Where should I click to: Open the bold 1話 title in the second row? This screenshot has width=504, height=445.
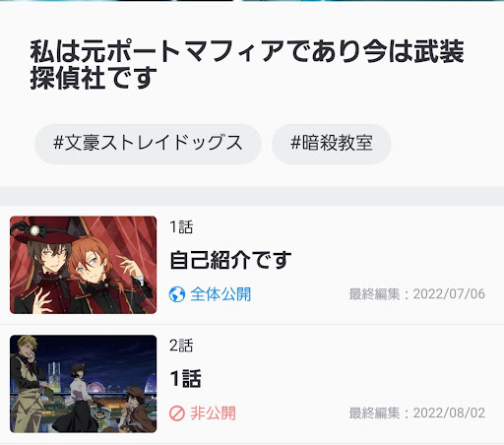pos(185,378)
